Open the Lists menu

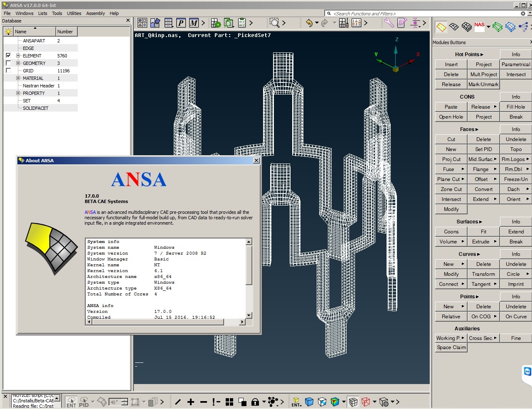43,13
